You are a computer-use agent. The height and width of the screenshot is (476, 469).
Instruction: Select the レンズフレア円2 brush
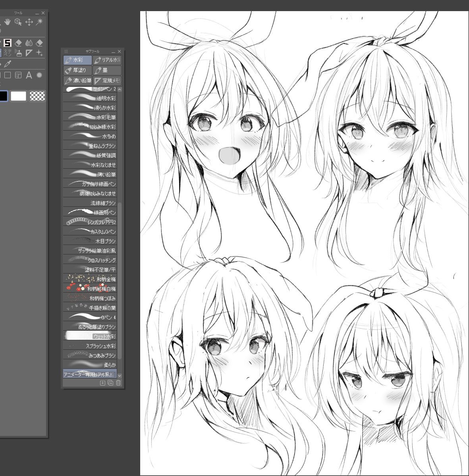tap(90, 222)
